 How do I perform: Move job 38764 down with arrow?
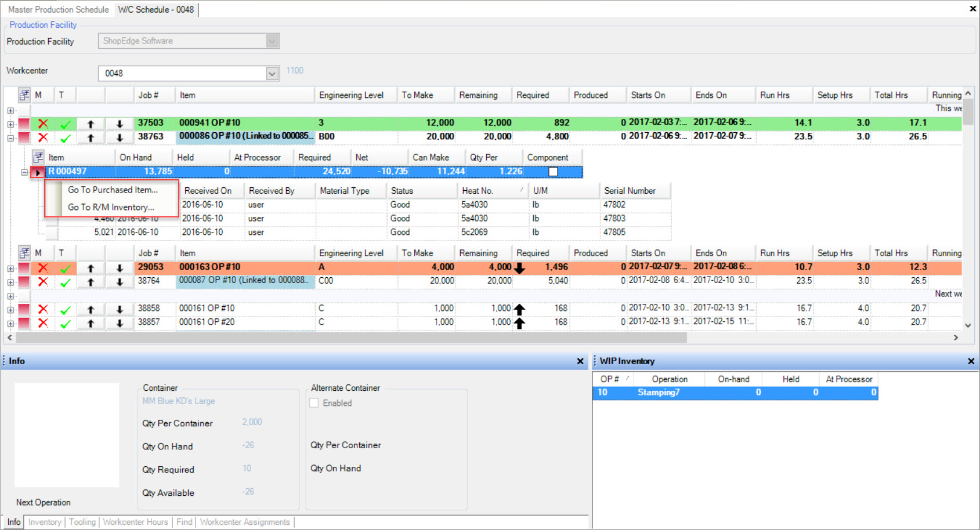coord(120,282)
